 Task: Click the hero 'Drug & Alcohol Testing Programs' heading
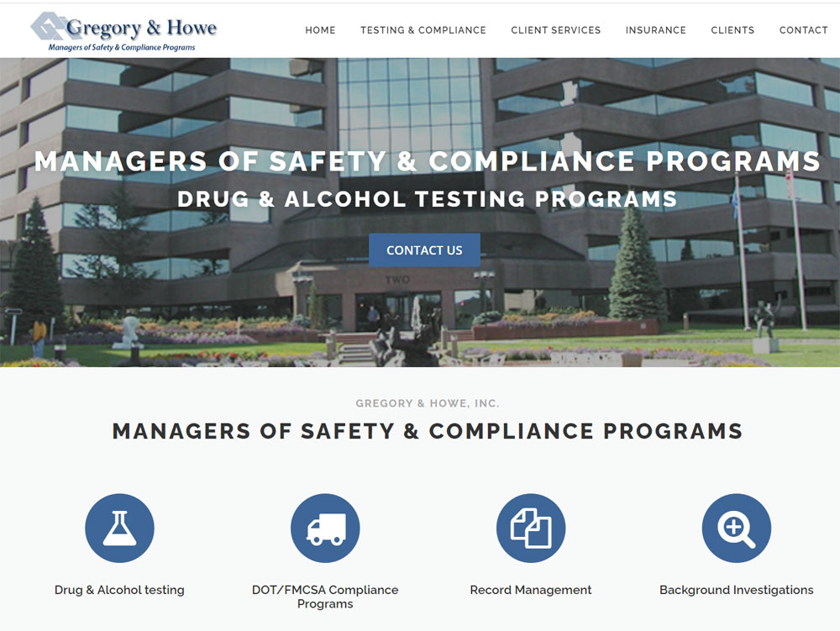click(x=428, y=199)
